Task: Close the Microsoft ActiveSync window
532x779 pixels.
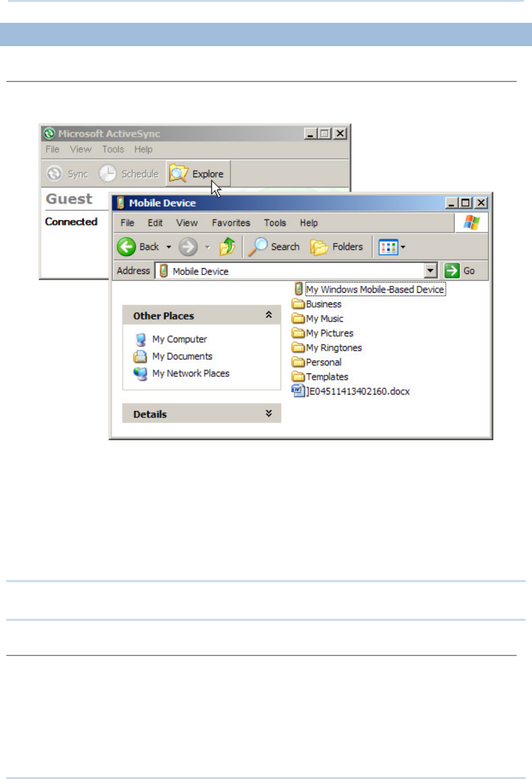Action: pyautogui.click(x=340, y=133)
